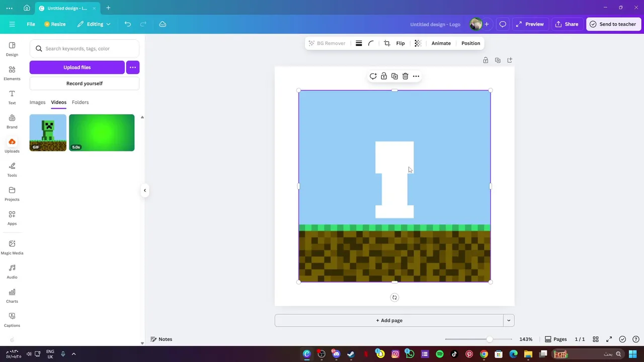
Task: Open a new browser tab
Action: [108, 8]
